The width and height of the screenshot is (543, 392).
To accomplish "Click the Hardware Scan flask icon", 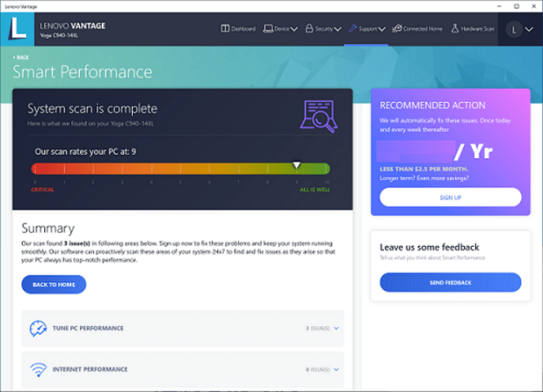I will pyautogui.click(x=454, y=29).
